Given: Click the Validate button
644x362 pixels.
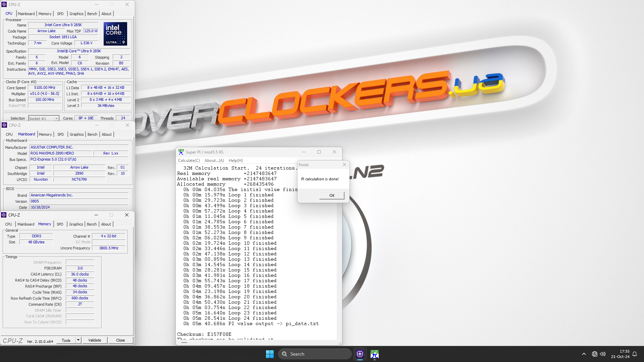Looking at the screenshot, I should [95, 340].
